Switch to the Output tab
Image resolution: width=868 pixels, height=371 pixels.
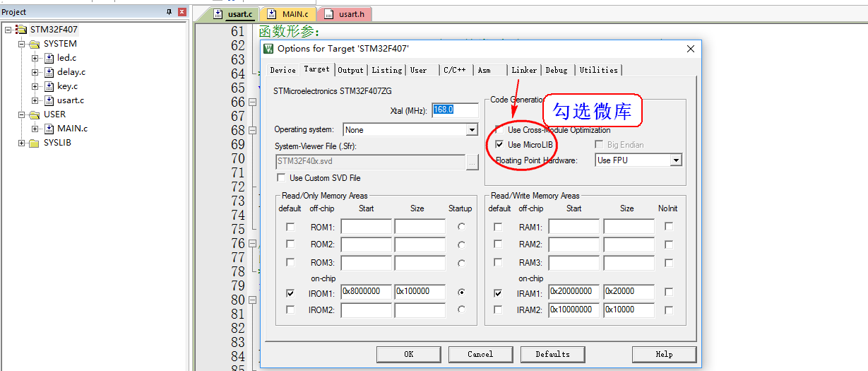[x=350, y=70]
